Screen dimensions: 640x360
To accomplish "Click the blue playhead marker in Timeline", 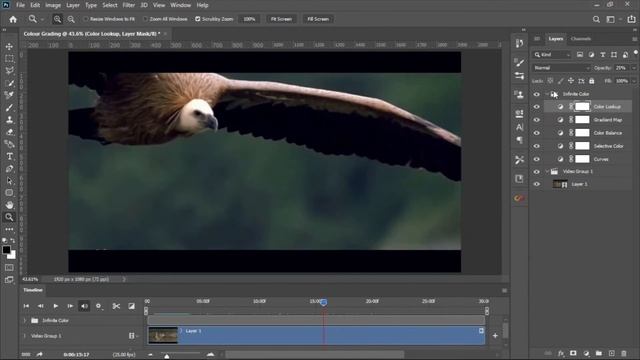I will point(324,302).
